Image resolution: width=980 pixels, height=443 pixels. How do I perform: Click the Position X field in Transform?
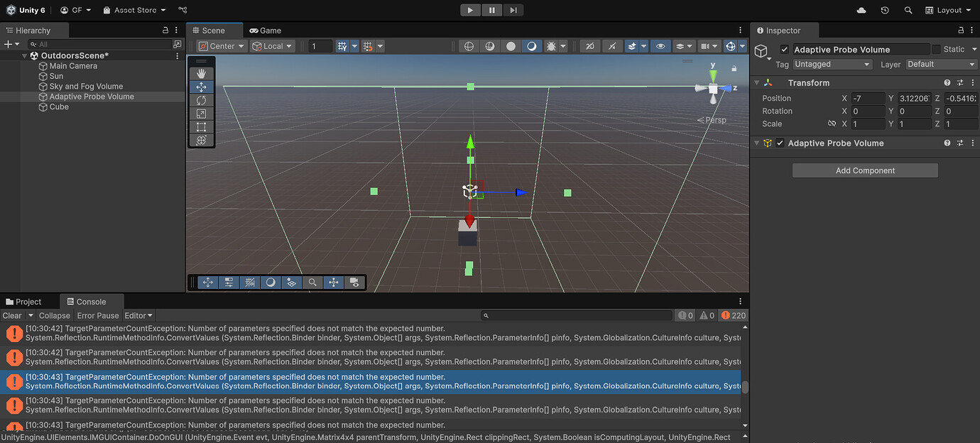point(868,98)
